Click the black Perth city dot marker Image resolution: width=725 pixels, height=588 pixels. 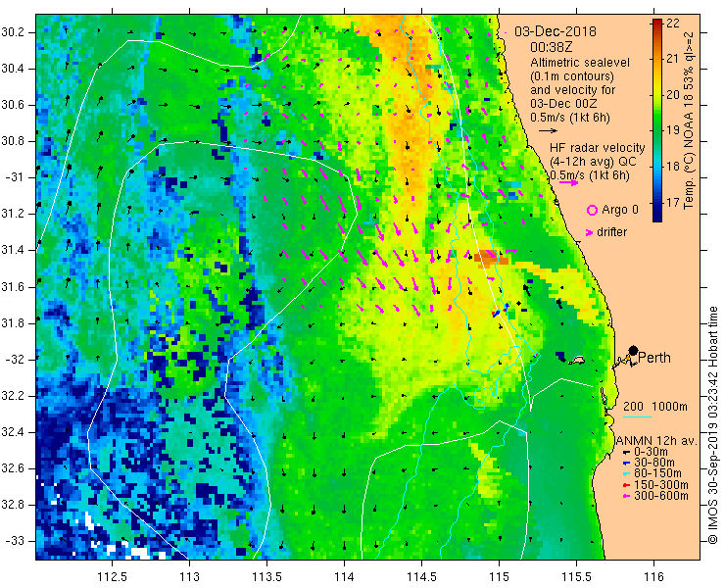coord(634,350)
